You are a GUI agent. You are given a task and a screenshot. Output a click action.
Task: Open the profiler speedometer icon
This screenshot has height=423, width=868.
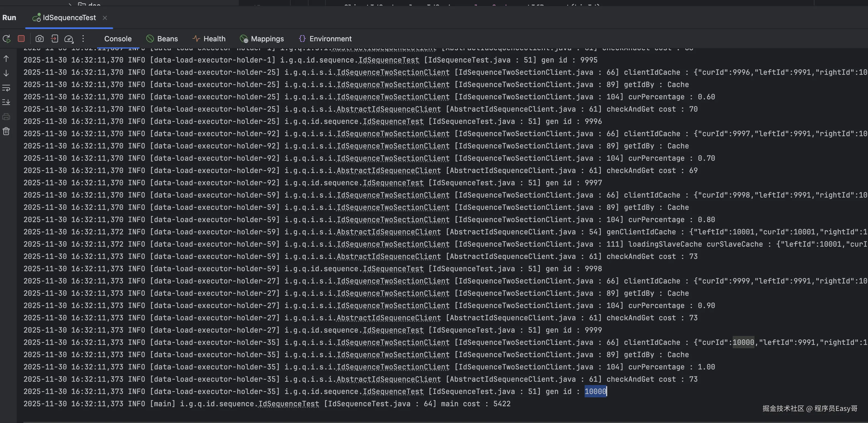tap(69, 39)
